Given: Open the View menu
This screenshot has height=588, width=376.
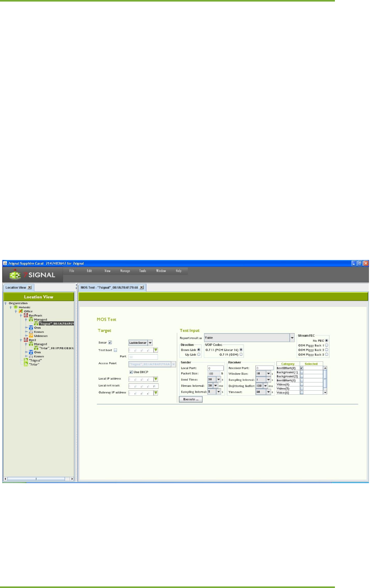Looking at the screenshot, I should coord(108,271).
